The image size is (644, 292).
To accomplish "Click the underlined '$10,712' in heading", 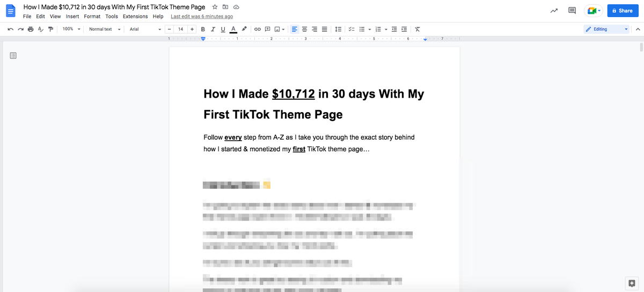I will pyautogui.click(x=293, y=94).
